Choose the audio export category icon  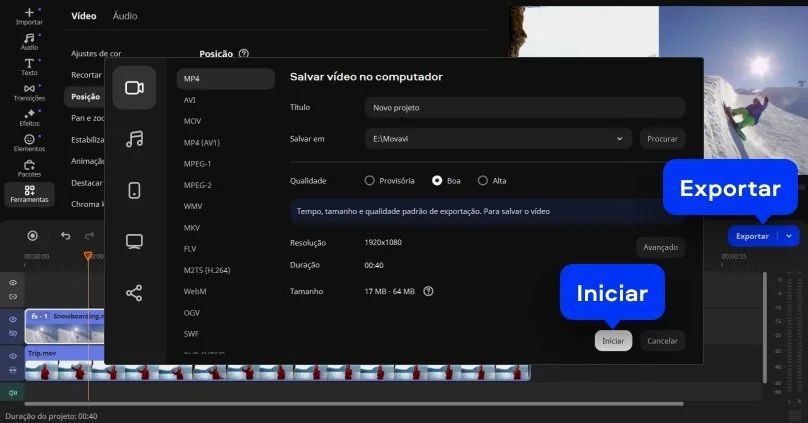click(134, 139)
